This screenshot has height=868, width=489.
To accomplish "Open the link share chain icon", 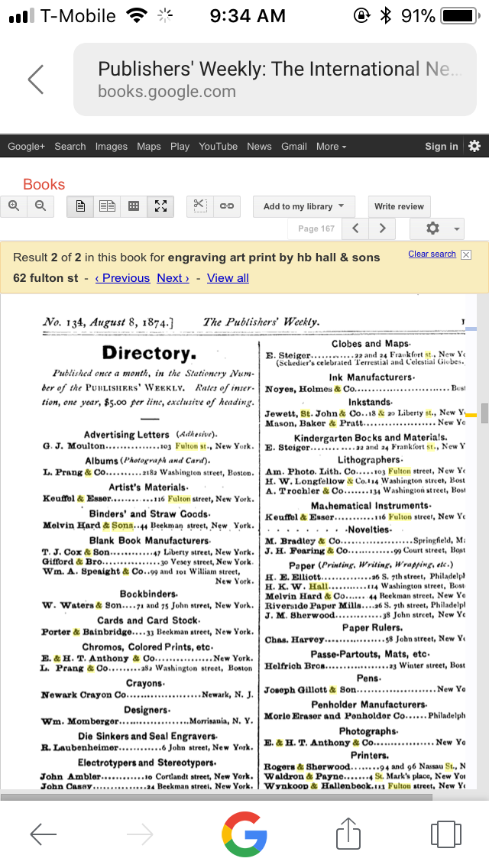I will [226, 206].
